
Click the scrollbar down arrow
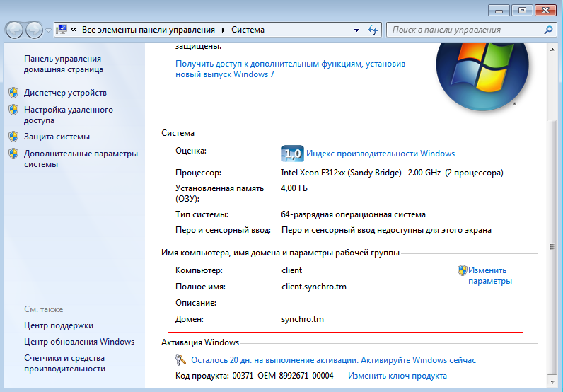pos(552,381)
